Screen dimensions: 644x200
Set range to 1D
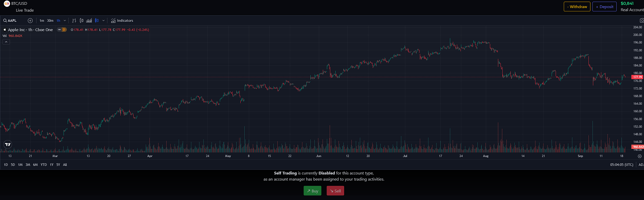[x=6, y=165]
